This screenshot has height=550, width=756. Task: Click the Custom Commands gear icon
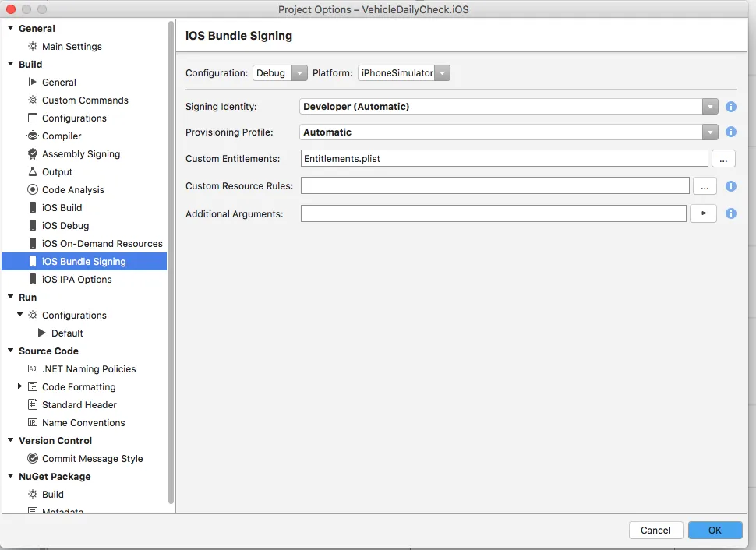point(33,100)
